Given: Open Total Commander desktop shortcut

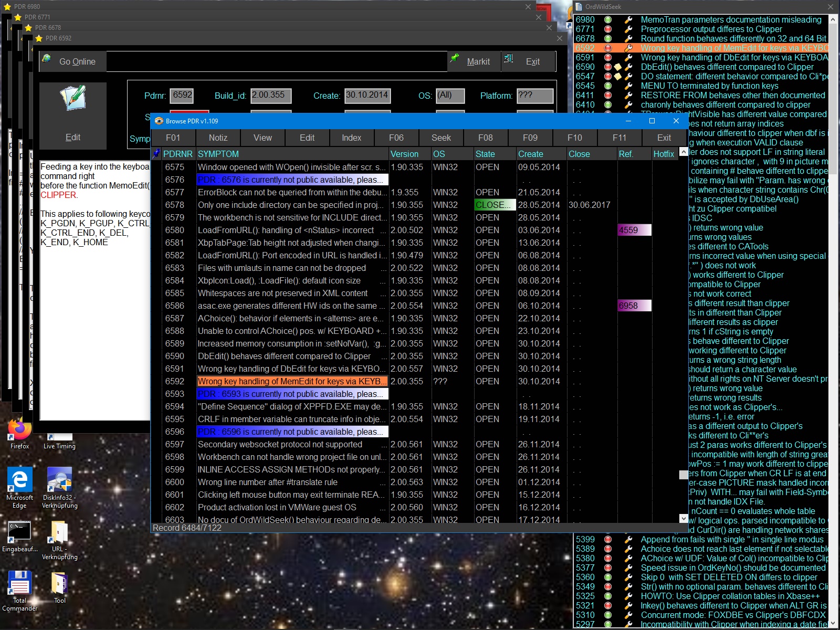Looking at the screenshot, I should point(19,584).
